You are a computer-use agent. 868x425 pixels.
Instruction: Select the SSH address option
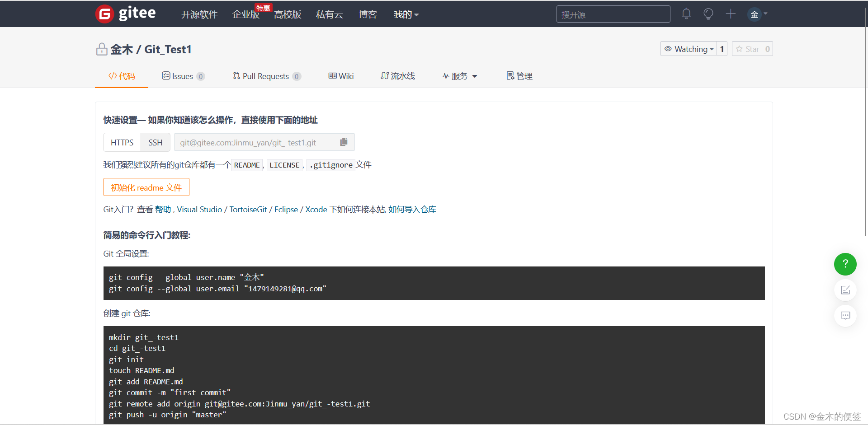[155, 142]
